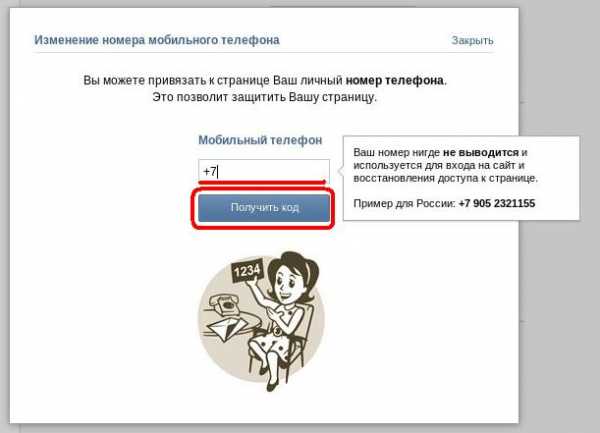
Task: Click the woman's face in the illustration
Action: click(288, 283)
